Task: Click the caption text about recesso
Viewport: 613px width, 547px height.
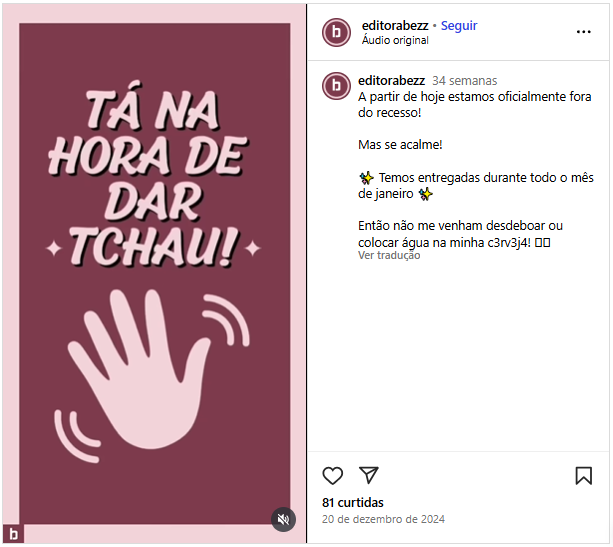Action: (x=475, y=104)
